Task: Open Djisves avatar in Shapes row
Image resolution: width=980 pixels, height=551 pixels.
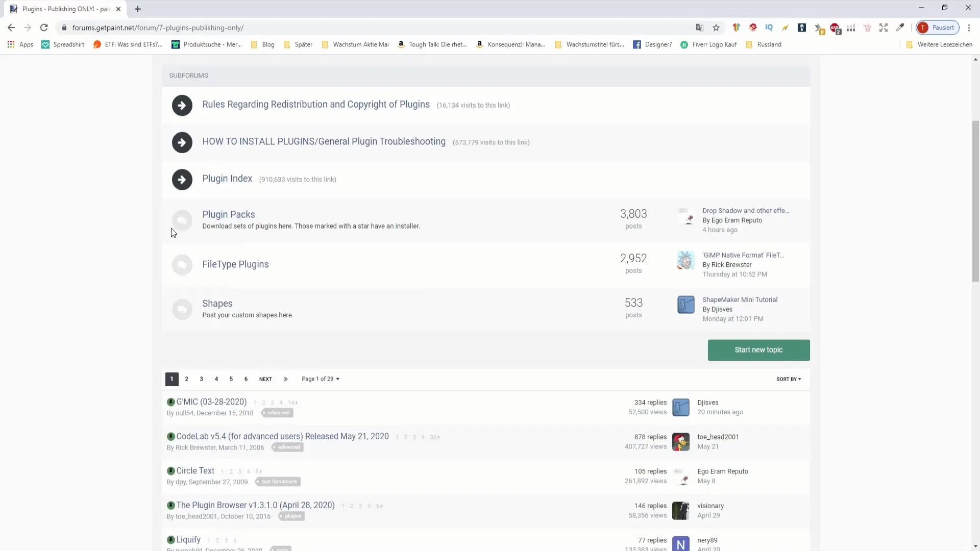Action: point(685,305)
